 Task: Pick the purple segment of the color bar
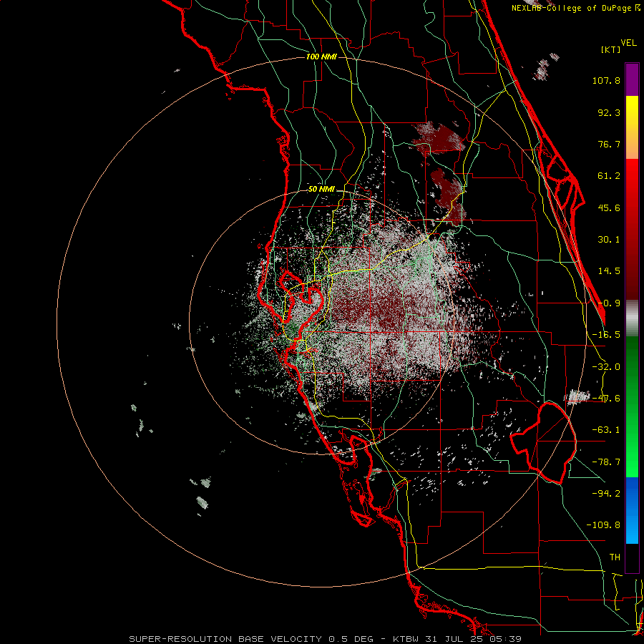[x=632, y=79]
